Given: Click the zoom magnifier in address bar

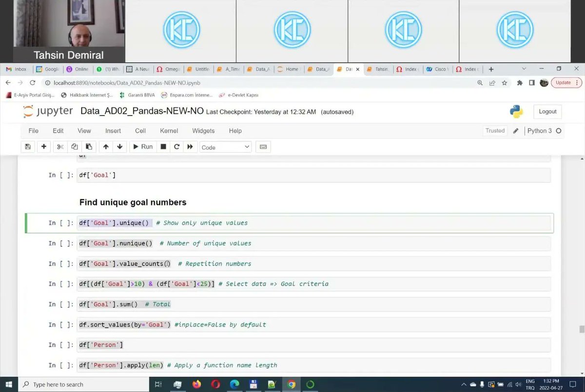Looking at the screenshot, I should click(480, 83).
